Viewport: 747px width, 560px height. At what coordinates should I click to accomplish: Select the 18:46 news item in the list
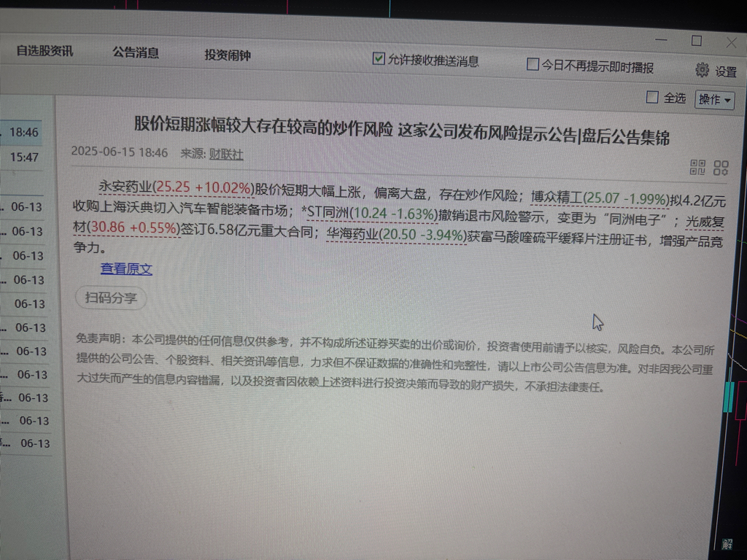tap(21, 132)
